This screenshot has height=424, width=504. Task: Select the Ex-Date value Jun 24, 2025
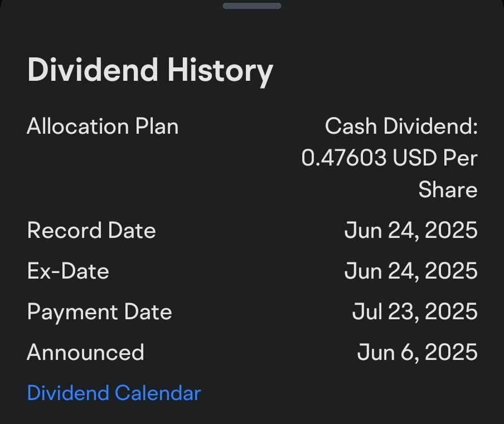click(411, 271)
